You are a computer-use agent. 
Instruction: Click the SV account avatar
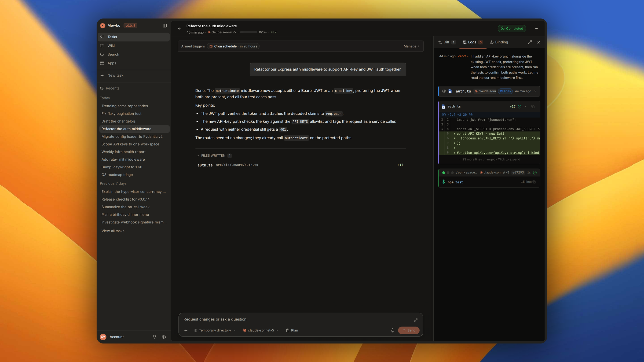point(103,337)
